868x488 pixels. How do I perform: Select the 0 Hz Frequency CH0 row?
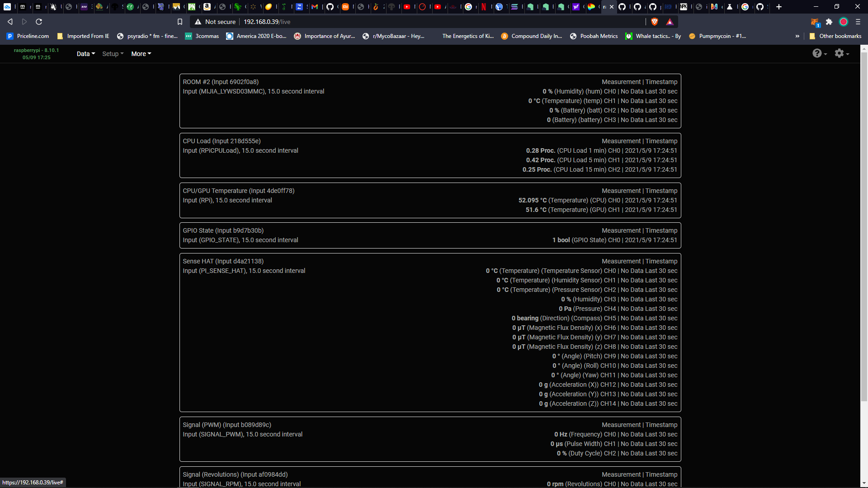[616, 434]
